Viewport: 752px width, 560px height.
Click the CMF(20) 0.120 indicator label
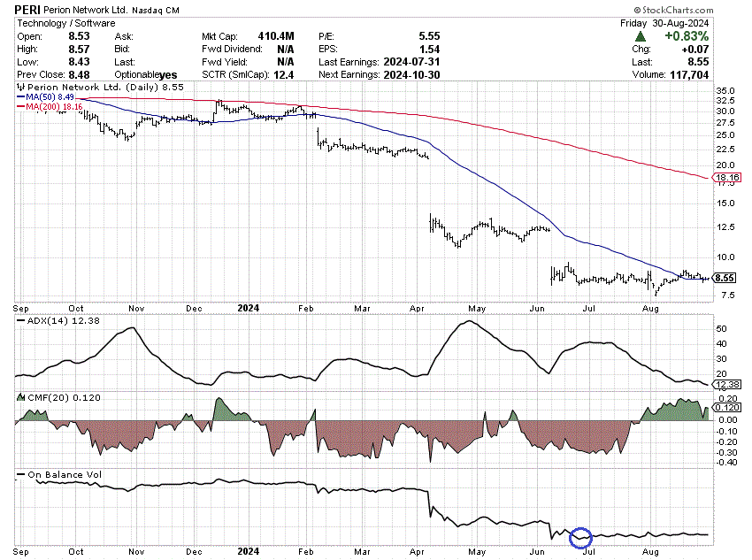point(65,397)
